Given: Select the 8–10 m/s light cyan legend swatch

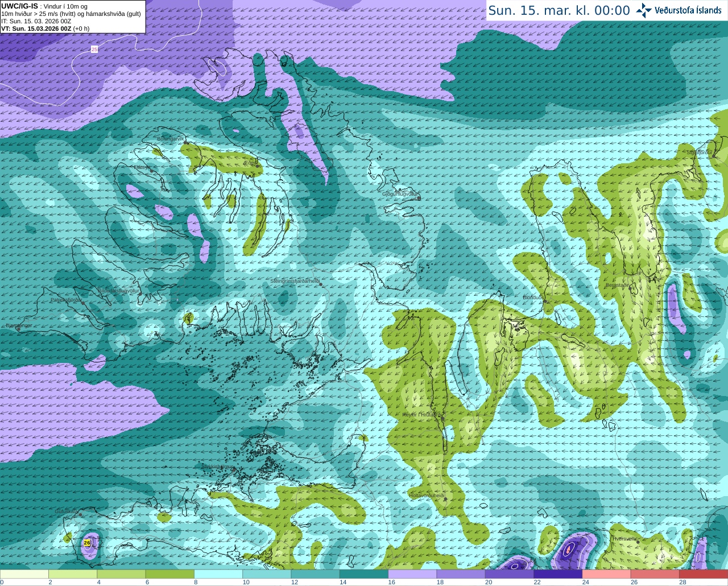Looking at the screenshot, I should tap(218, 574).
